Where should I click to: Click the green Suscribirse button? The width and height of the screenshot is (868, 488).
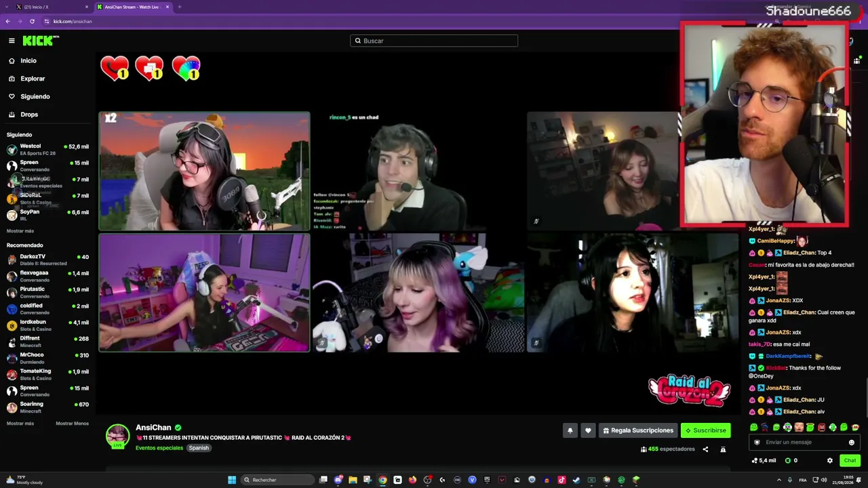click(x=705, y=430)
